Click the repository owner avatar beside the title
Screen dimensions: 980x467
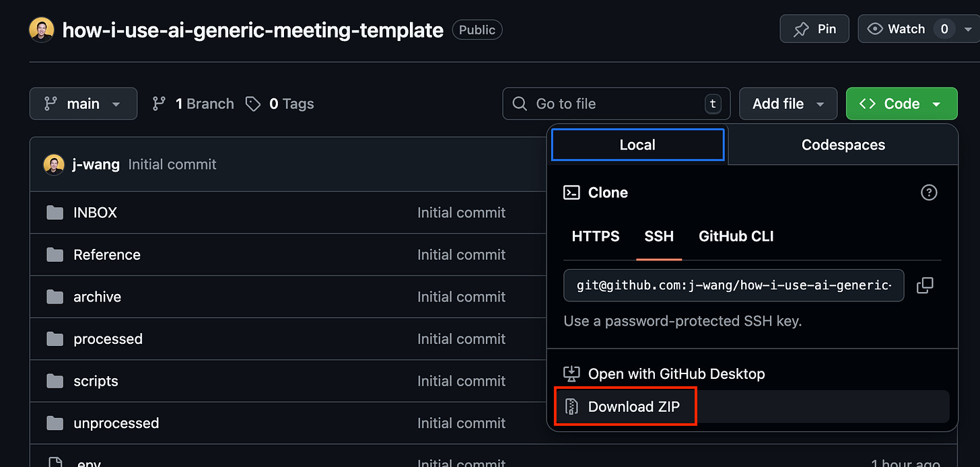coord(42,30)
